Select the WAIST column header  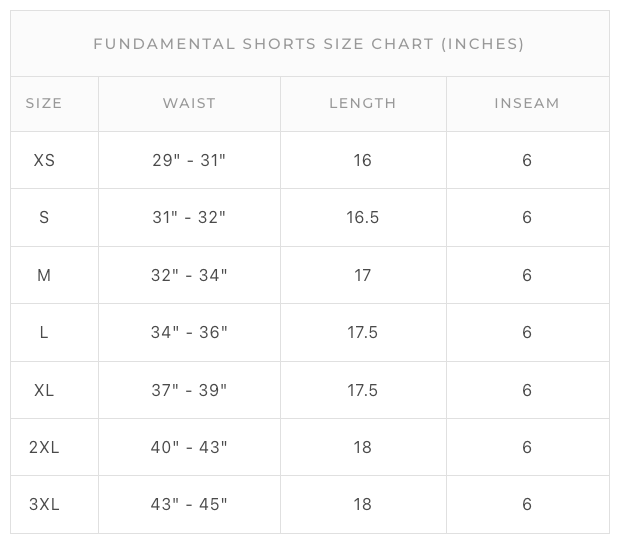click(x=189, y=103)
